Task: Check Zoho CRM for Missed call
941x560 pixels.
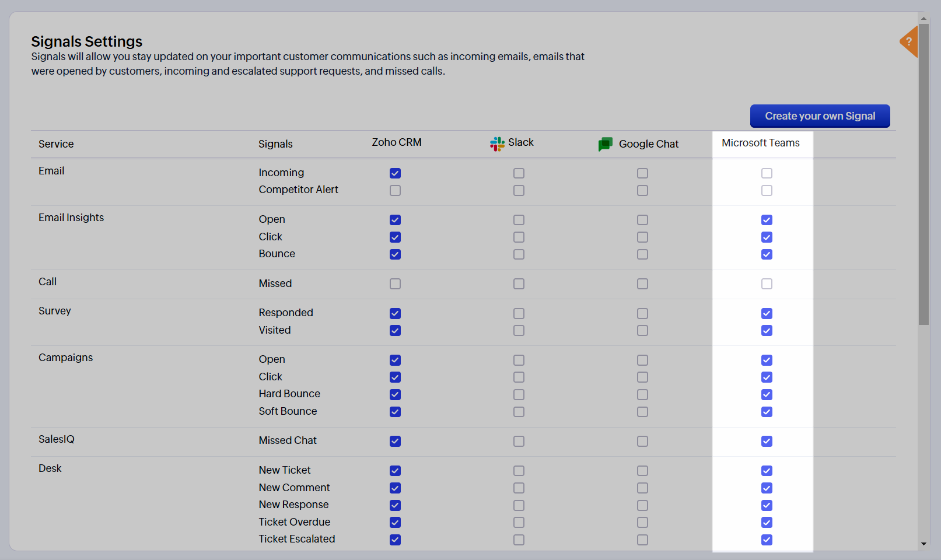Action: pos(395,284)
